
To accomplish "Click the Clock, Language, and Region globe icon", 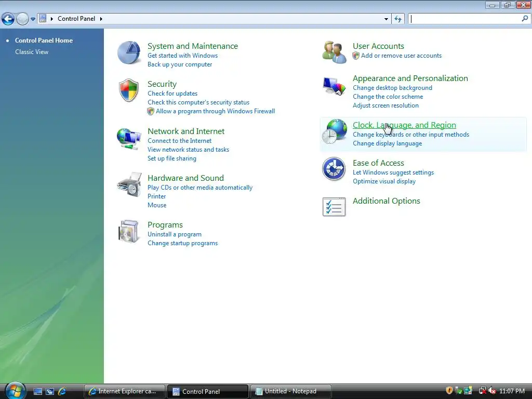I will pyautogui.click(x=335, y=131).
